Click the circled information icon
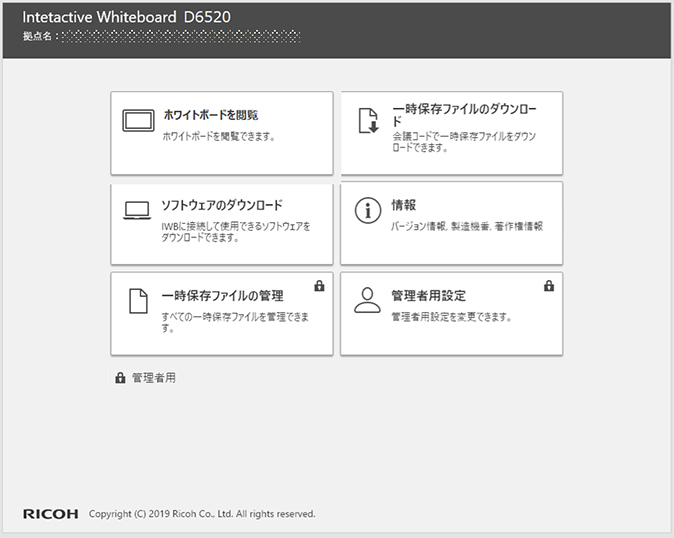Image resolution: width=674 pixels, height=538 pixels. (368, 211)
